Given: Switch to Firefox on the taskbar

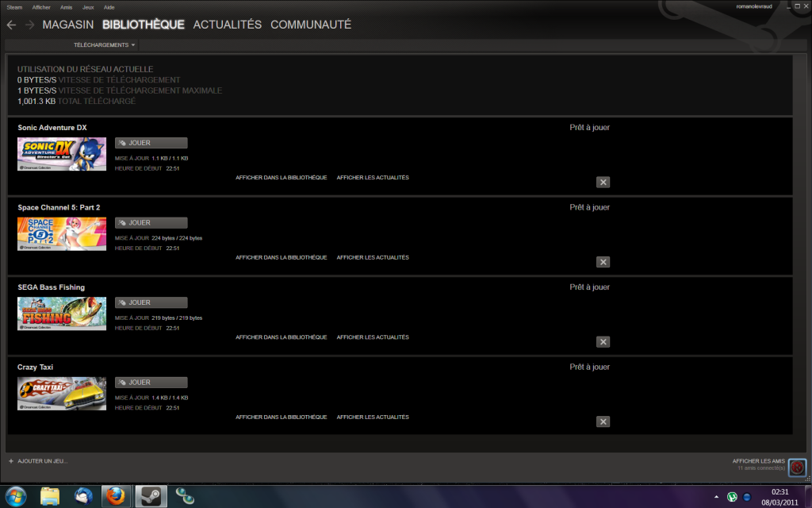Looking at the screenshot, I should [116, 496].
